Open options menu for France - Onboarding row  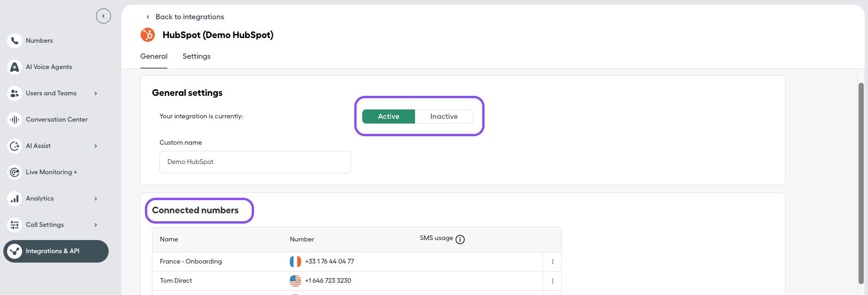pyautogui.click(x=552, y=262)
